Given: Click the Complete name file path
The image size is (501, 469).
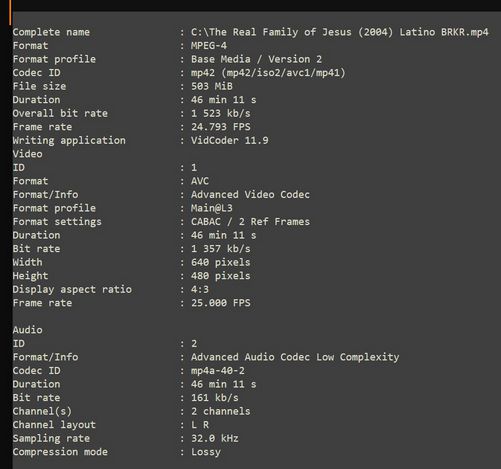Looking at the screenshot, I should 340,32.
